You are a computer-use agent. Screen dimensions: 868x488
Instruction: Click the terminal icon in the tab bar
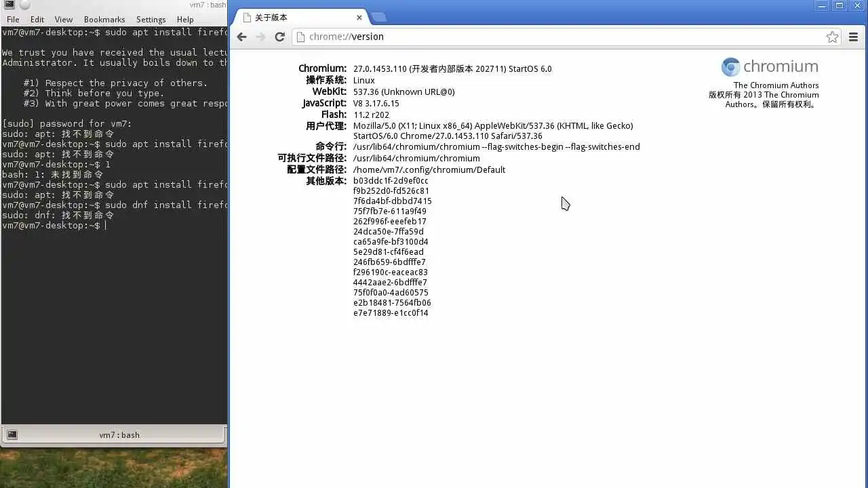(x=12, y=435)
